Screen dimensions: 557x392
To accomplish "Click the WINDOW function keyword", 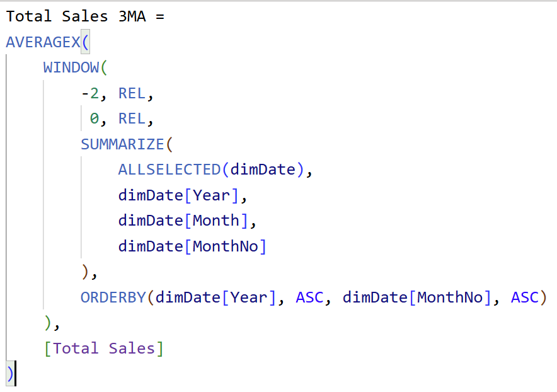I will click(x=71, y=67).
